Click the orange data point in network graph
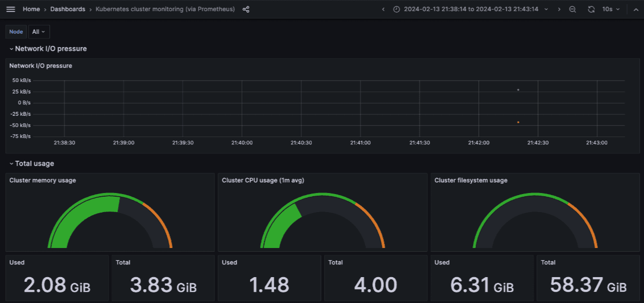The width and height of the screenshot is (644, 303). pyautogui.click(x=518, y=122)
